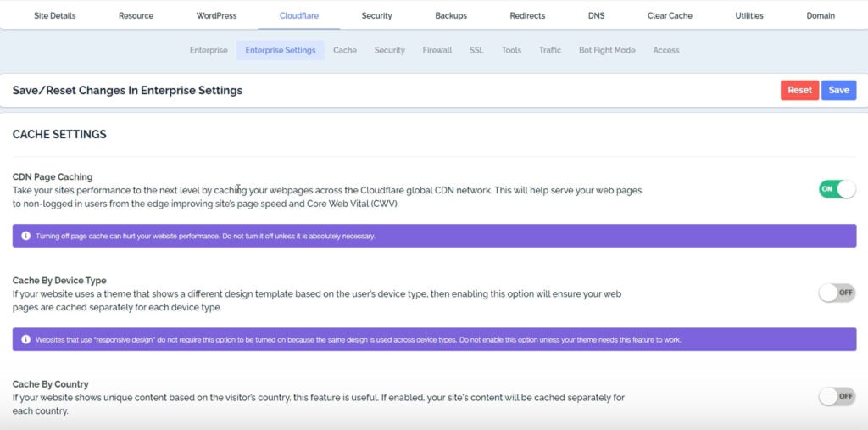
Task: Click the info icon in page cache warning
Action: click(x=26, y=236)
